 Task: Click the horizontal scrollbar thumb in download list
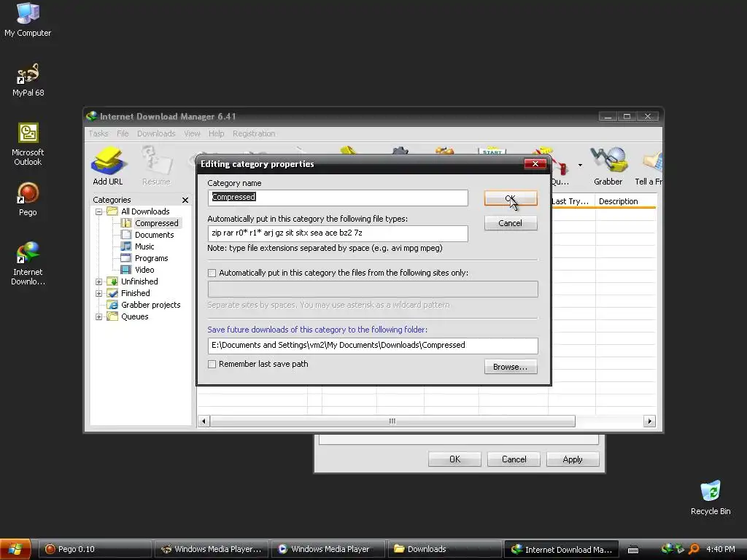pyautogui.click(x=392, y=421)
